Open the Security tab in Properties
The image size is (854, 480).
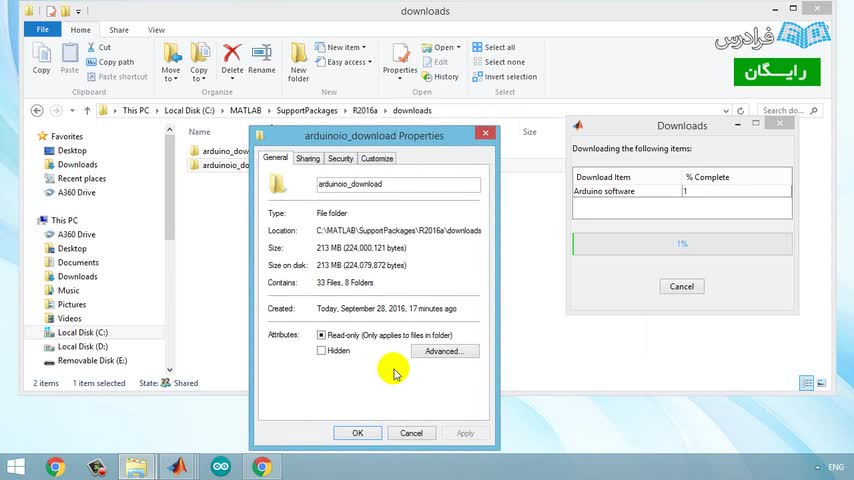pyautogui.click(x=340, y=159)
